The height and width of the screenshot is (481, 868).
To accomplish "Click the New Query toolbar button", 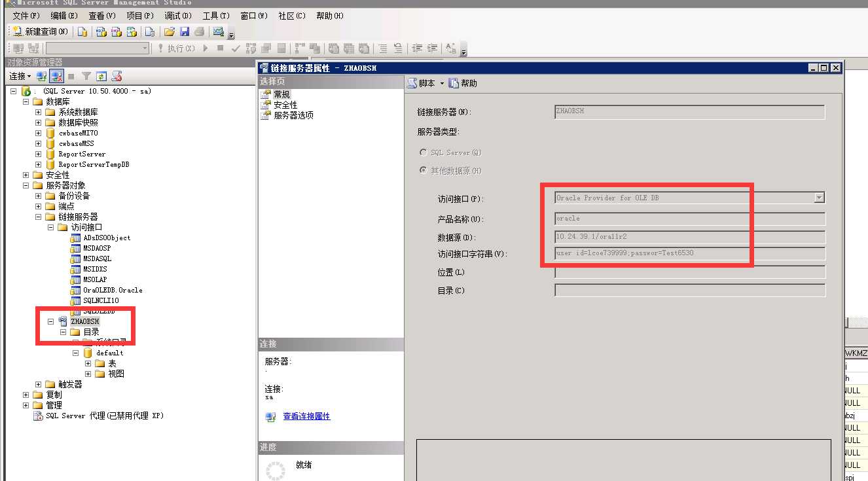I will point(40,31).
